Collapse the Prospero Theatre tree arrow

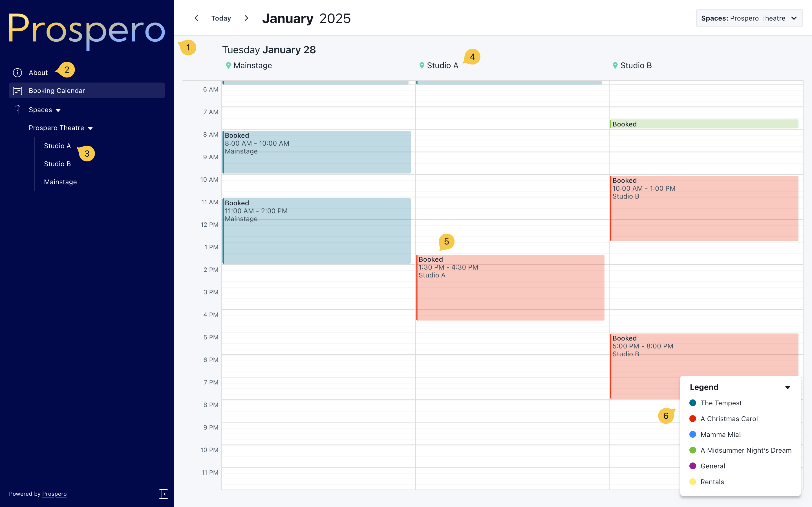90,128
